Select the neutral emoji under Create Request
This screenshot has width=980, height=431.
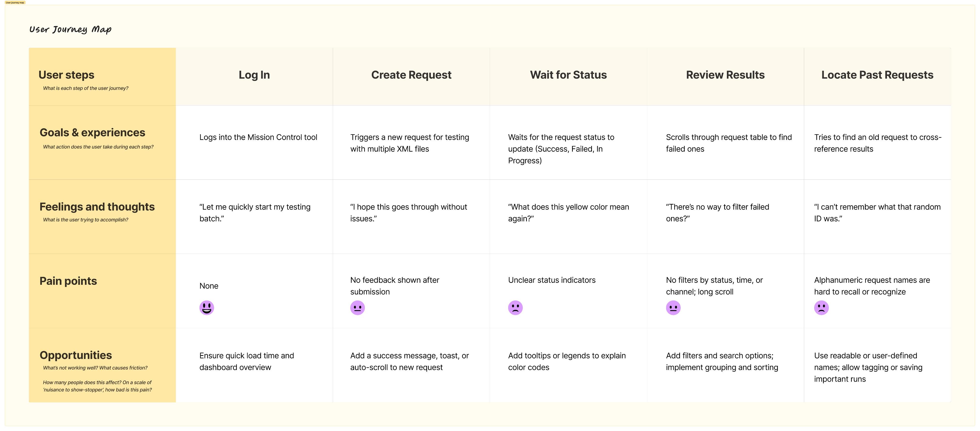[357, 307]
